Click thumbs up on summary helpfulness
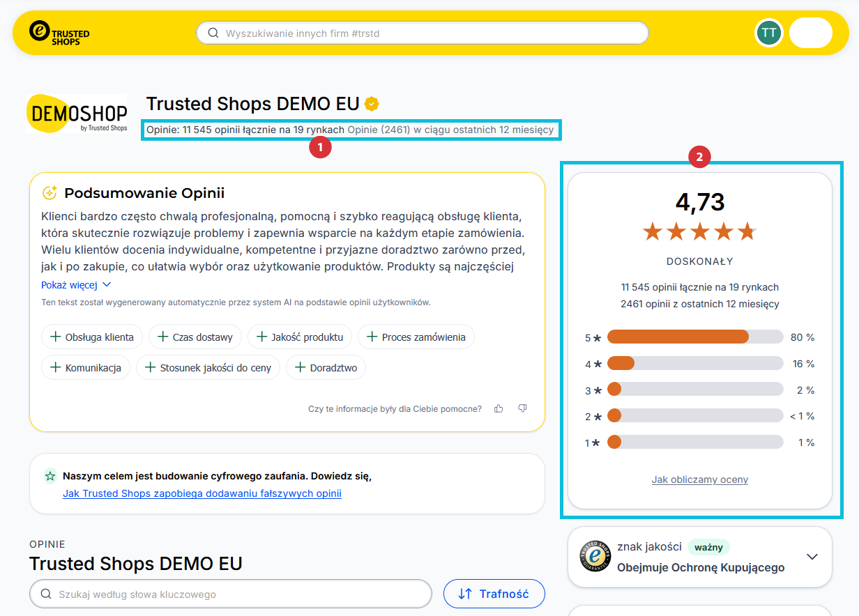Viewport: 859px width, 616px height. (x=499, y=408)
